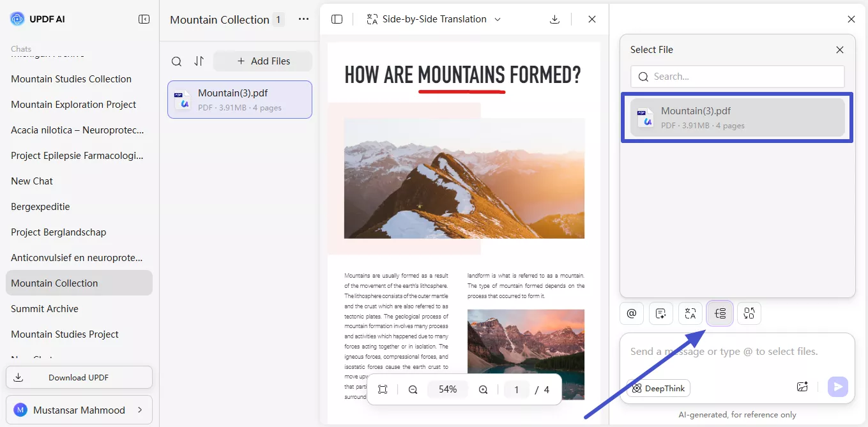Click the Add Files button

click(x=263, y=61)
